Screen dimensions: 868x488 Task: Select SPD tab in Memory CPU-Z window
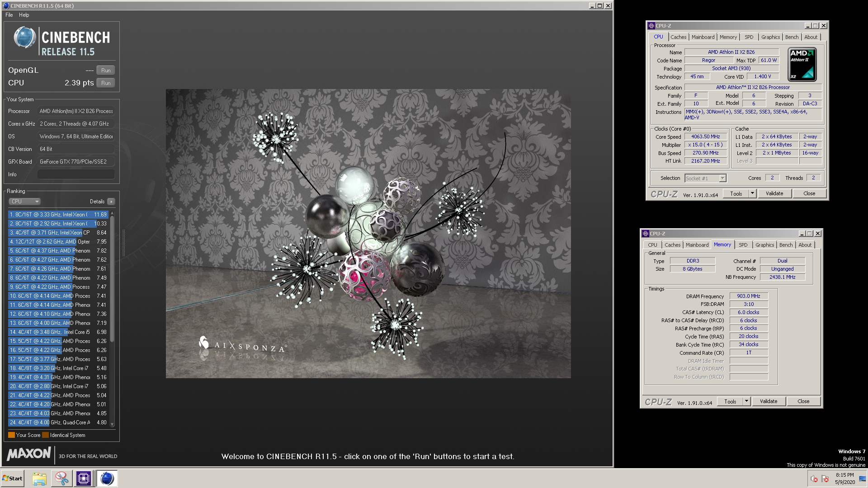[743, 245]
